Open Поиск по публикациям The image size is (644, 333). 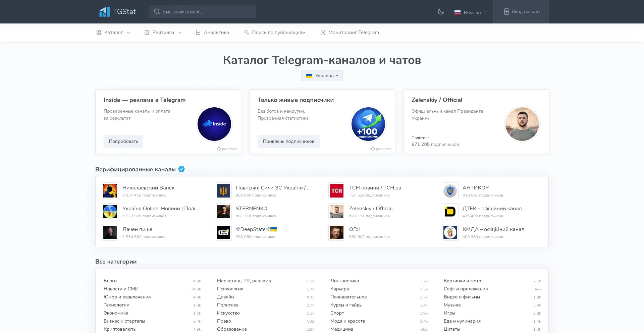(275, 33)
